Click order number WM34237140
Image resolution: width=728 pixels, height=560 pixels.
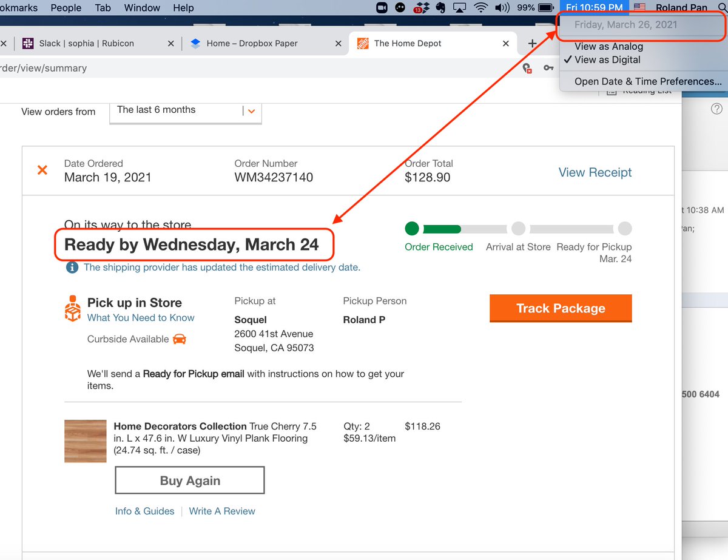pos(274,178)
